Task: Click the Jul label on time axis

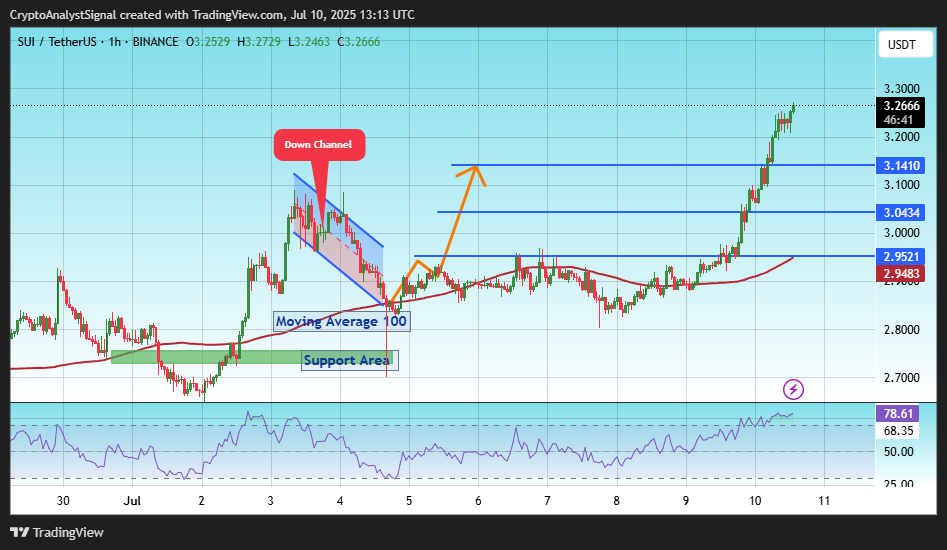Action: [x=132, y=500]
